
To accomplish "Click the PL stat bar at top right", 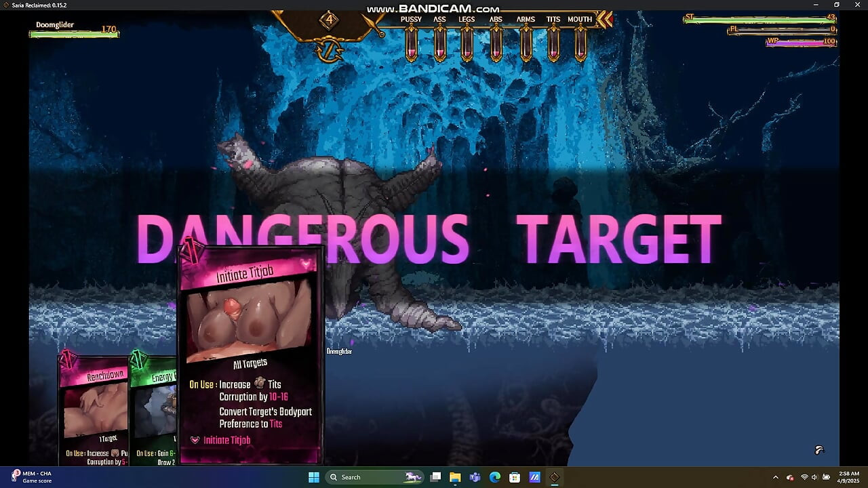I will (x=782, y=30).
